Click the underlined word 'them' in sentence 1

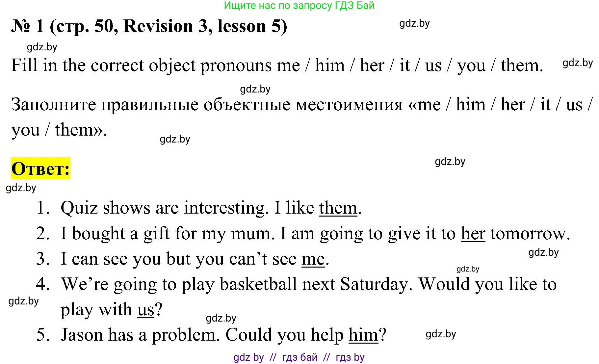pos(338,208)
